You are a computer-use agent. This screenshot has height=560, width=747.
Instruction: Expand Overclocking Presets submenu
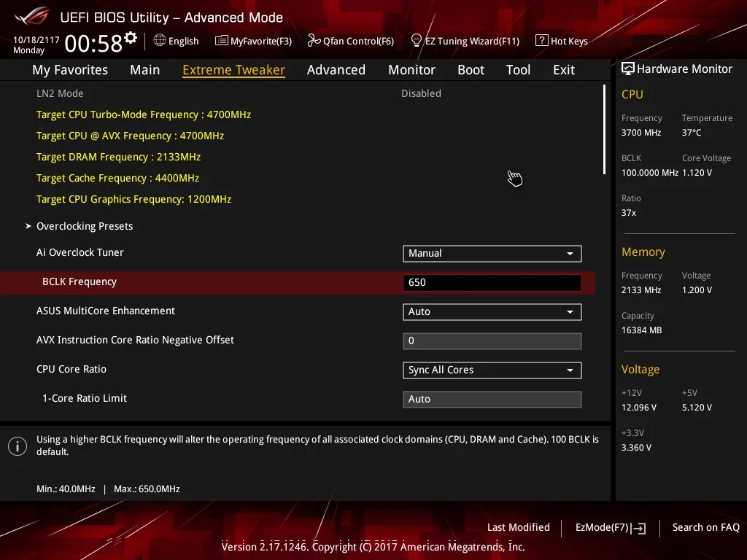(x=85, y=226)
